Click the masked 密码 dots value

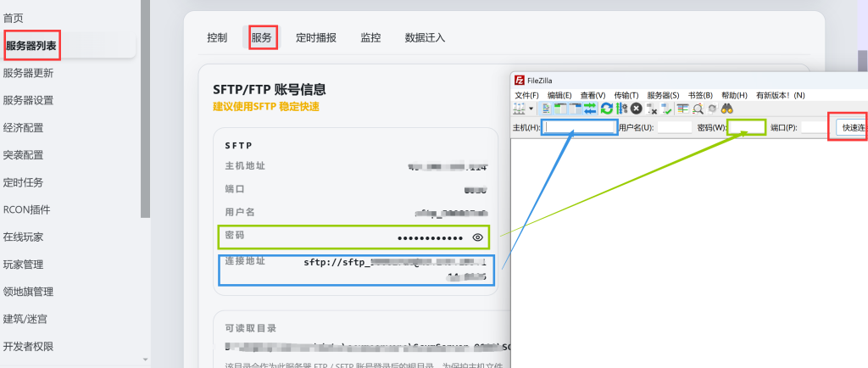click(430, 238)
